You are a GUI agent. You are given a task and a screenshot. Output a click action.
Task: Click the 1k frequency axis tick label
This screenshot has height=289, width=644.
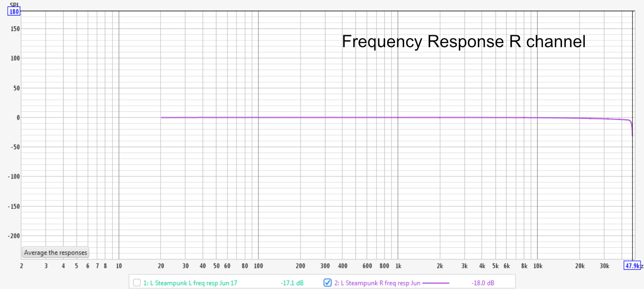tap(399, 266)
